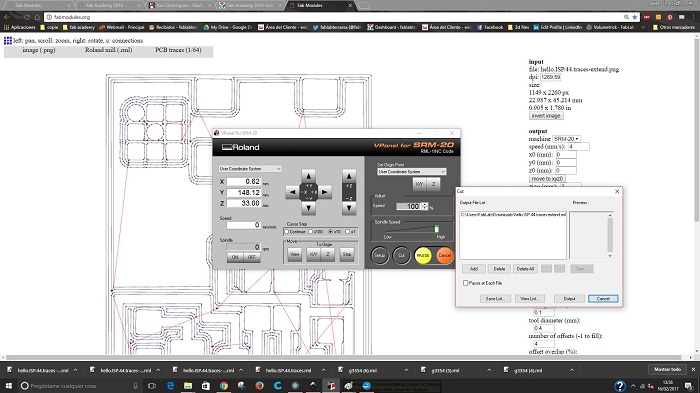
Task: Click Mostrar todo in downloads bar
Action: [667, 369]
